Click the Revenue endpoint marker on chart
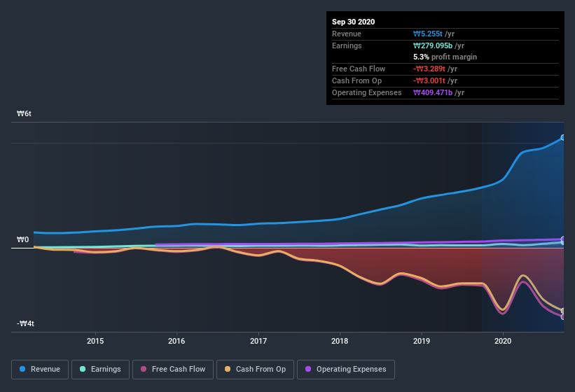 [563, 138]
